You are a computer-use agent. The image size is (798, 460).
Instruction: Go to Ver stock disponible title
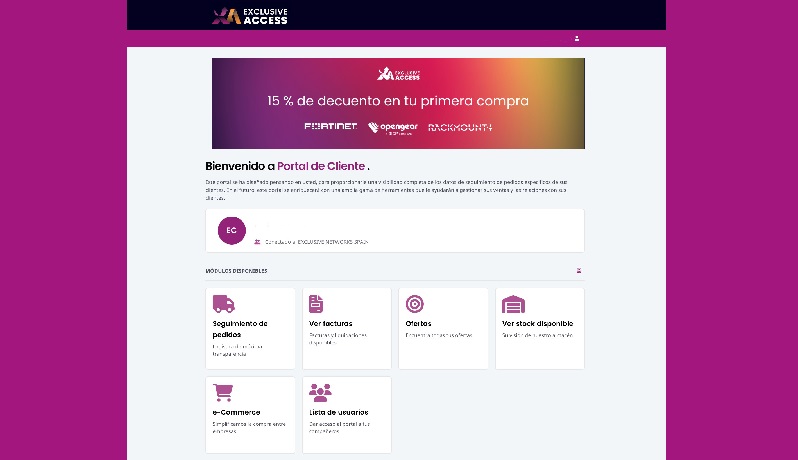pyautogui.click(x=537, y=323)
